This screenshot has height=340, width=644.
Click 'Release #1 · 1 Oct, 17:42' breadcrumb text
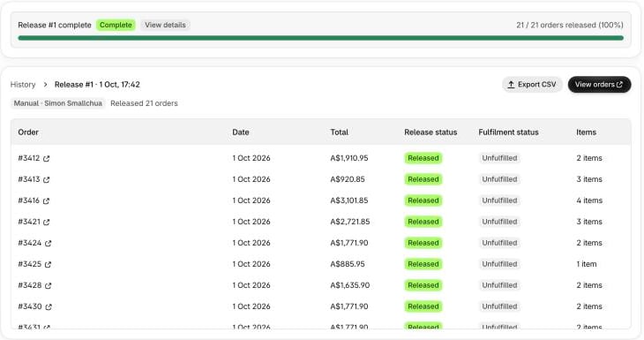[x=97, y=84]
